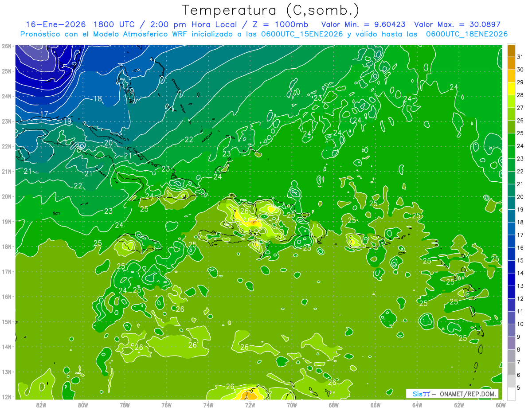Click the white bottom segment of the color scale
Image resolution: width=532 pixels, height=411 pixels.
(511, 394)
